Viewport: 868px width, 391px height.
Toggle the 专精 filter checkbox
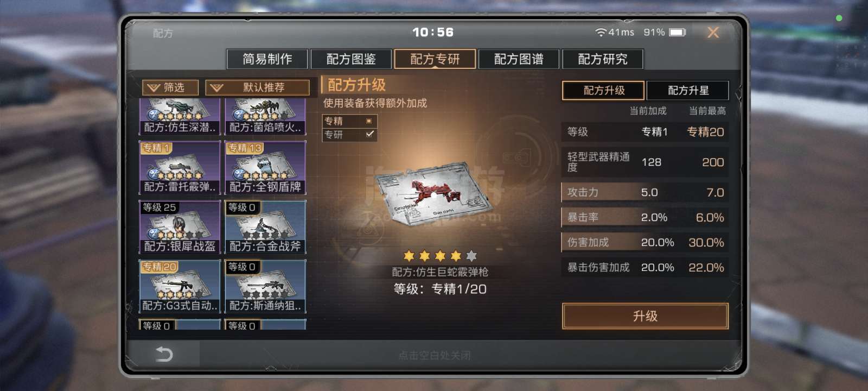(369, 121)
